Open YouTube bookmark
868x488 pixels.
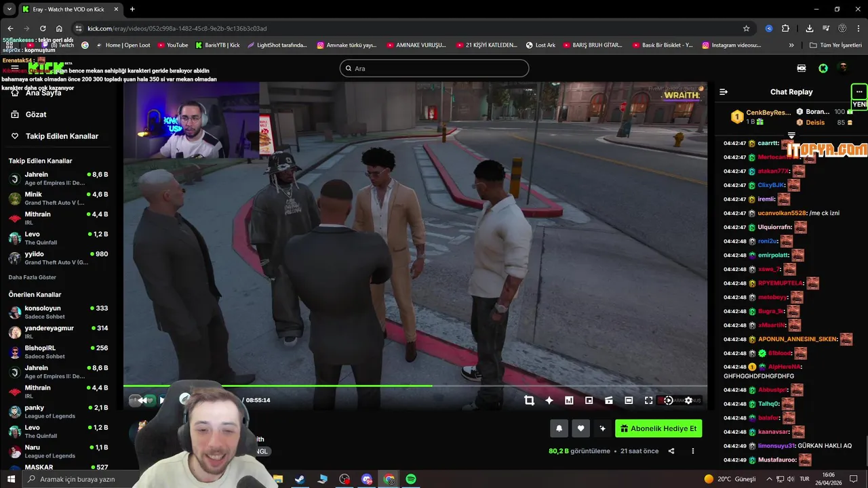[x=173, y=45]
